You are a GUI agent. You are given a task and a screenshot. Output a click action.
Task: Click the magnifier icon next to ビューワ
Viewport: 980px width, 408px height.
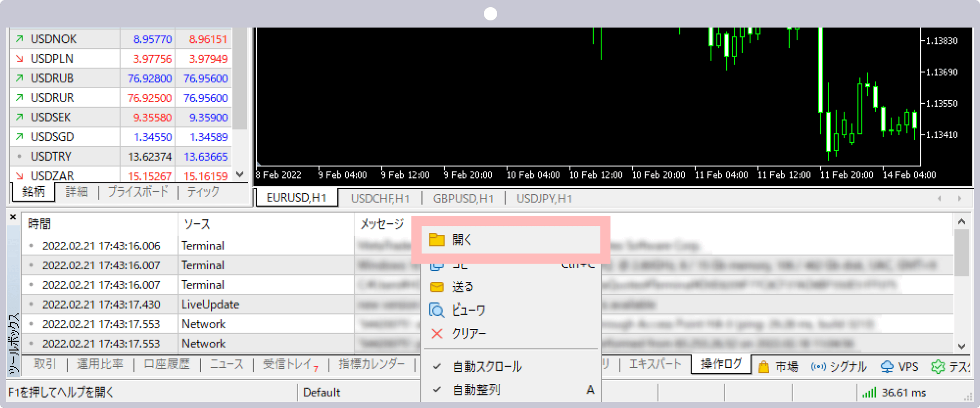(437, 310)
